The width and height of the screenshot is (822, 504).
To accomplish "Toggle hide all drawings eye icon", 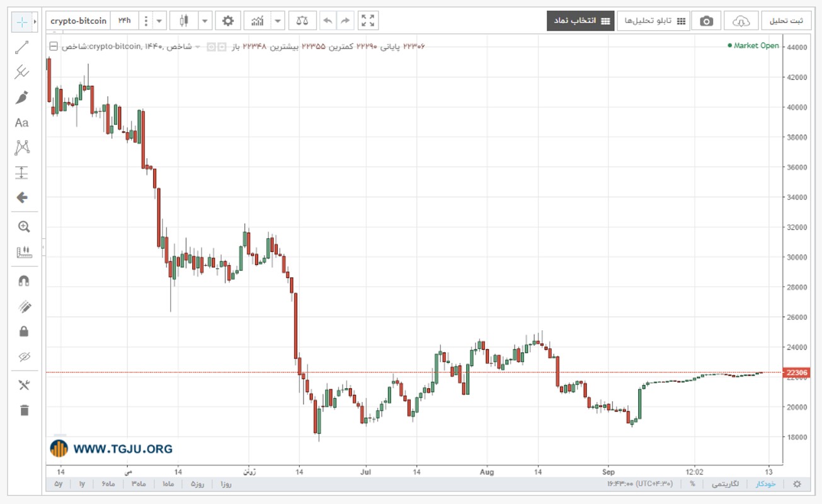I will pyautogui.click(x=24, y=357).
